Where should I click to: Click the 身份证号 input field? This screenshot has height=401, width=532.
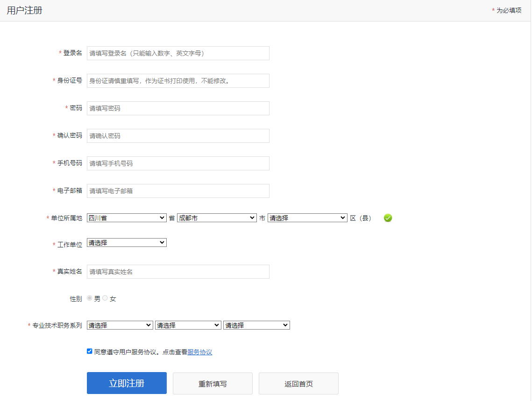pyautogui.click(x=178, y=81)
